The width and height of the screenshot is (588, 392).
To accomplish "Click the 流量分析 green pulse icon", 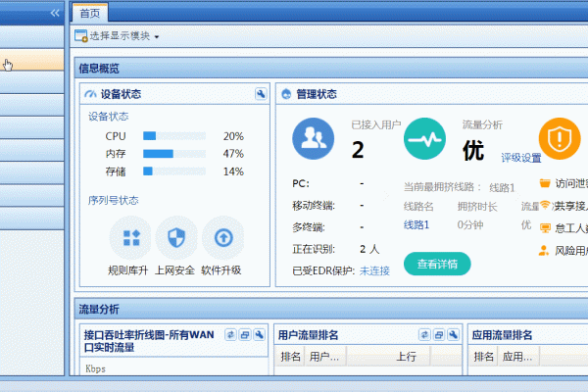I will (425, 139).
